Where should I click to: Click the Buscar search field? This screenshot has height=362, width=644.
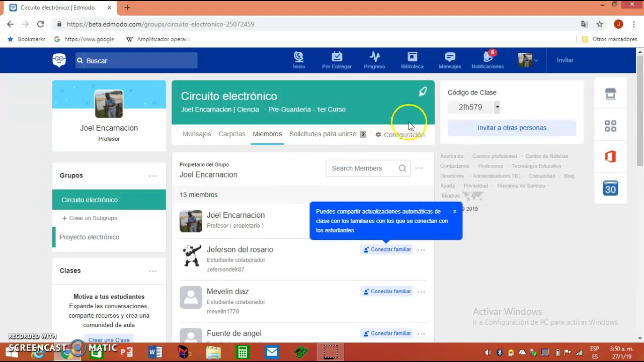click(136, 60)
